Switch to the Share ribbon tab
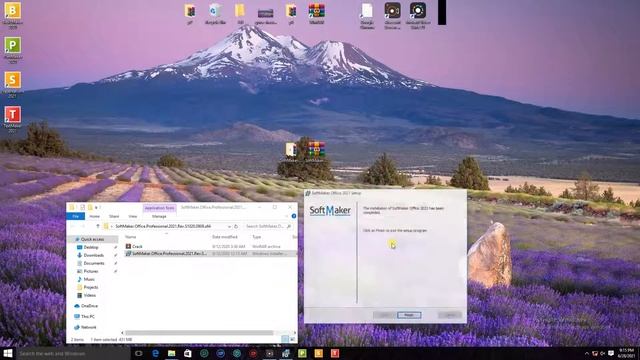 click(114, 216)
